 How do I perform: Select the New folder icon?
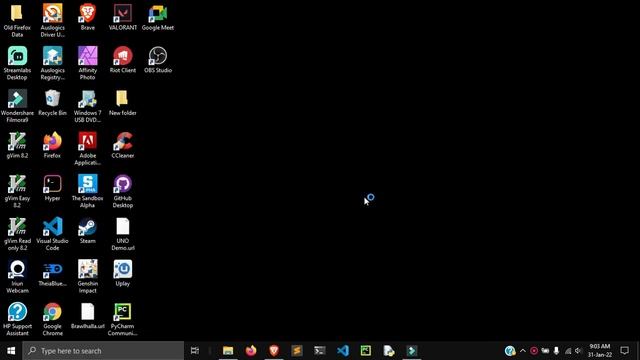pos(122,102)
